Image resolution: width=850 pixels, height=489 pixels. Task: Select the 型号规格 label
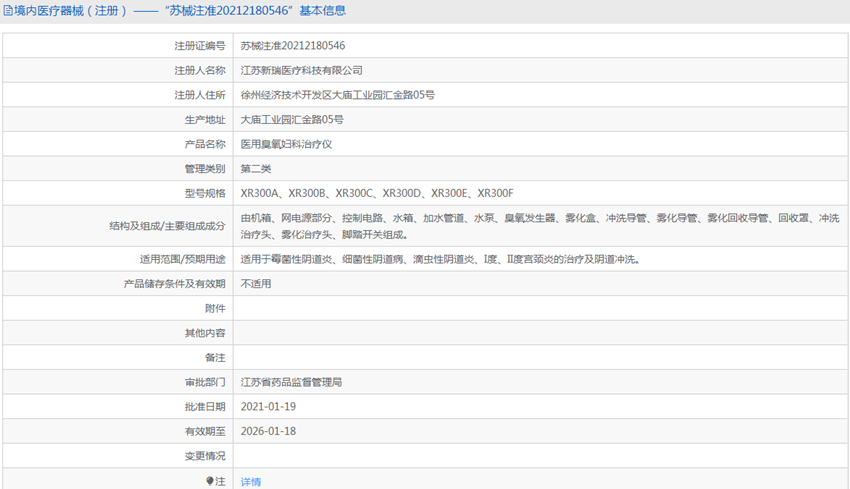pyautogui.click(x=205, y=194)
